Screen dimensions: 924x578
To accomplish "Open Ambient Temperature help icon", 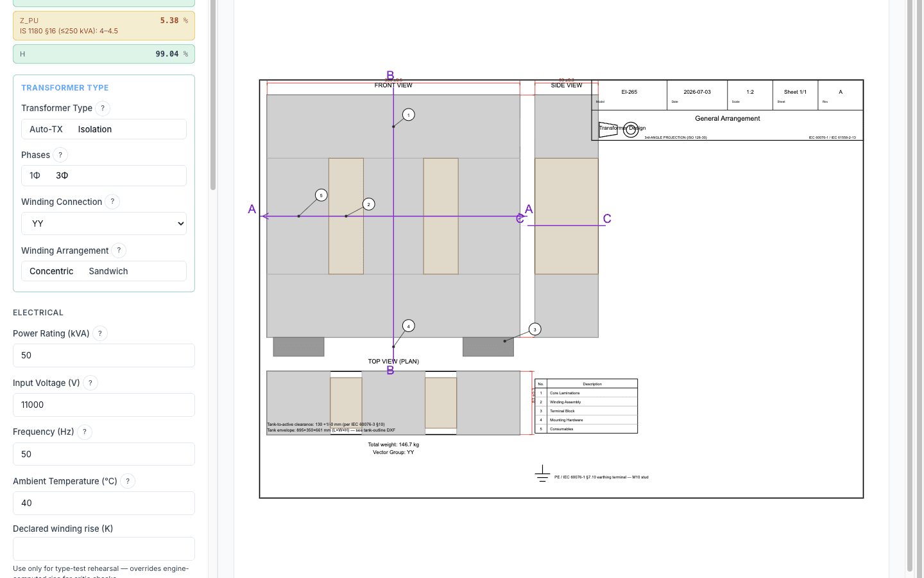I will (128, 481).
